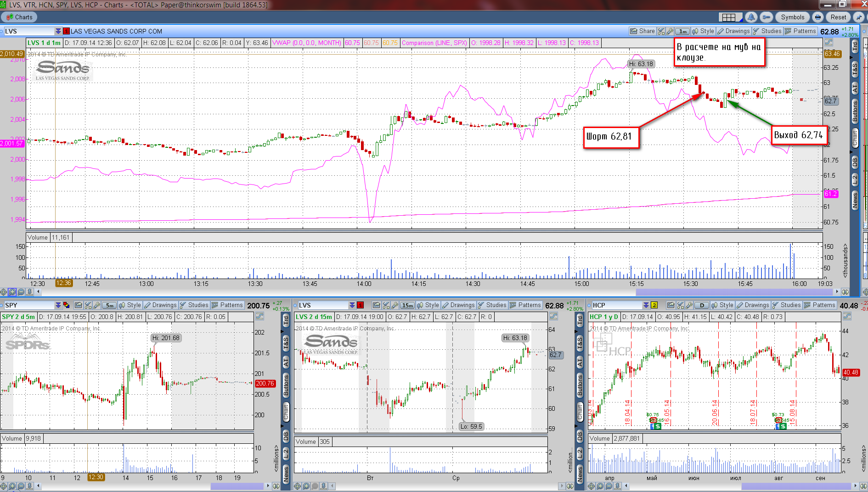This screenshot has width=868, height=492.
Task: Open the Buttons side tab on the main chart
Action: [855, 112]
